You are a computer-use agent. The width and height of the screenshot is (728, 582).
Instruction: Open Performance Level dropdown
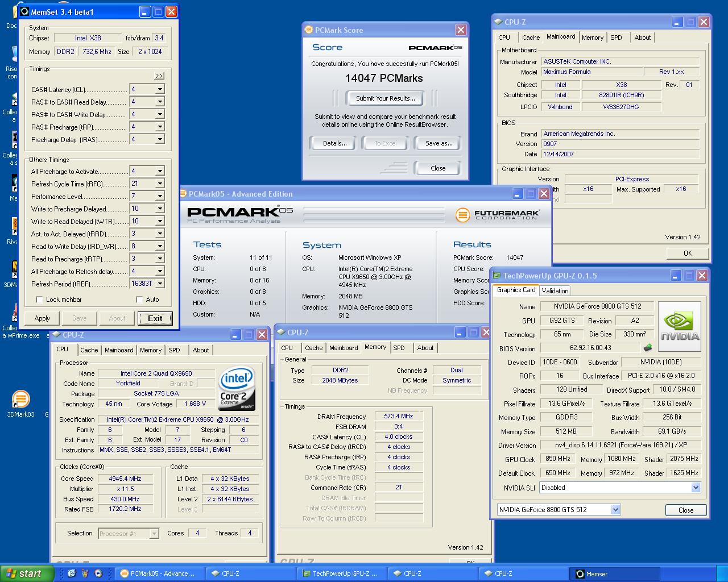pyautogui.click(x=160, y=196)
